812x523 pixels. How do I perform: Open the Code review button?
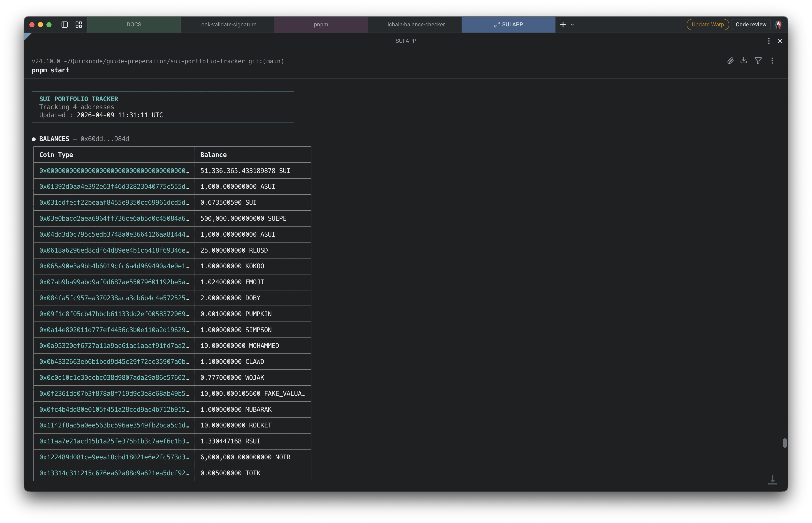coord(751,24)
